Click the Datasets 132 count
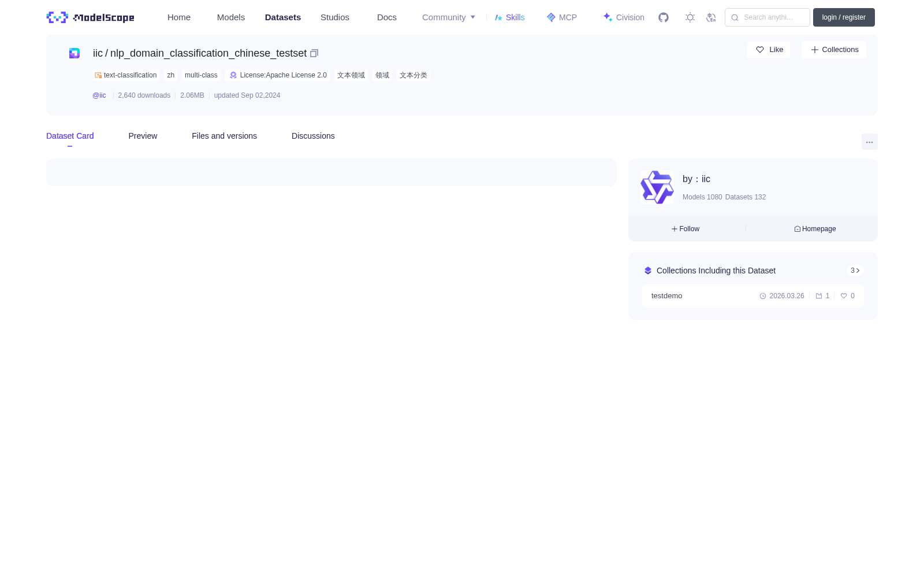924x578 pixels. (x=746, y=197)
